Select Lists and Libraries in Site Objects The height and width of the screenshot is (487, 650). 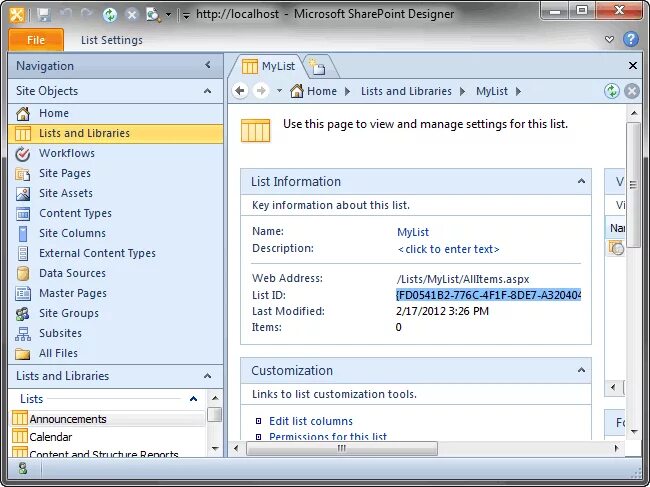point(115,133)
